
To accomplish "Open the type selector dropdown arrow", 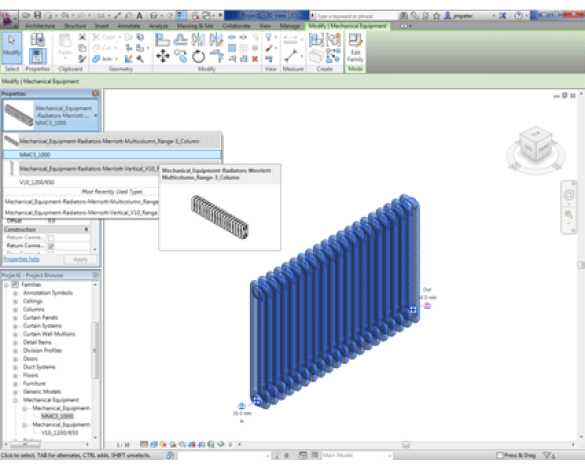I will click(x=96, y=115).
